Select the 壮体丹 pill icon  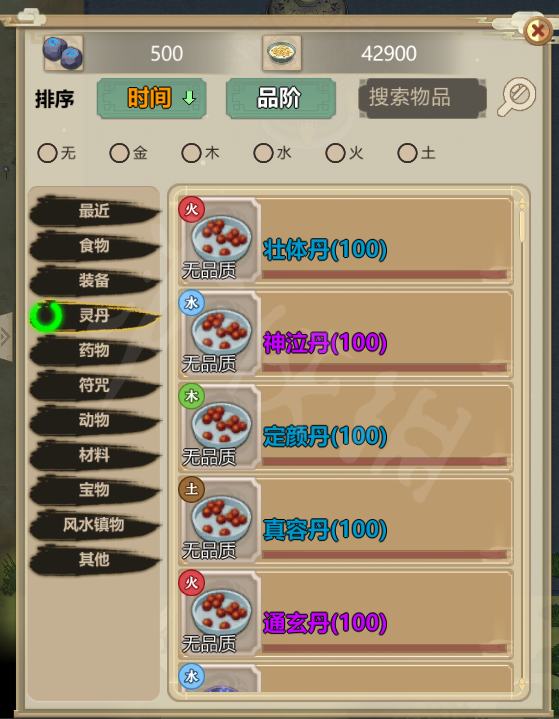point(221,238)
